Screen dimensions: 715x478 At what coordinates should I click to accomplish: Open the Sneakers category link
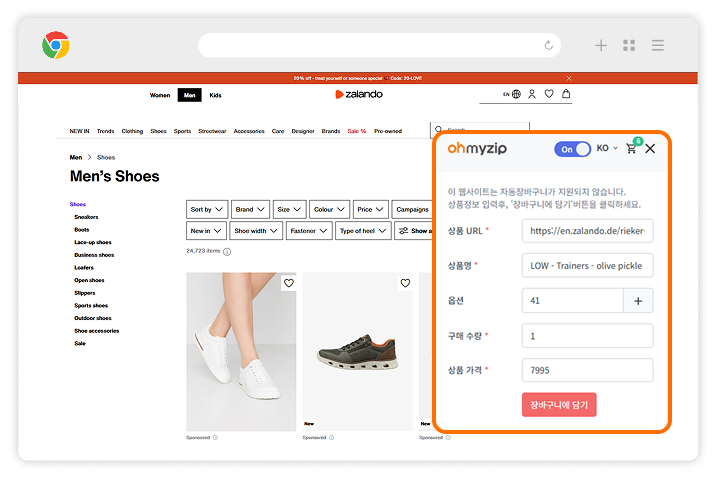coord(86,217)
